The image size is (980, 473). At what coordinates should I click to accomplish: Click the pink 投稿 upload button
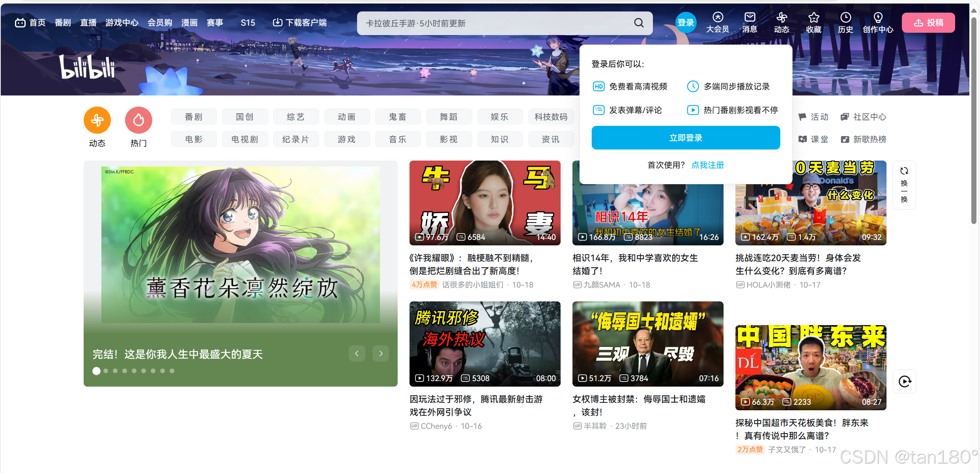point(928,22)
